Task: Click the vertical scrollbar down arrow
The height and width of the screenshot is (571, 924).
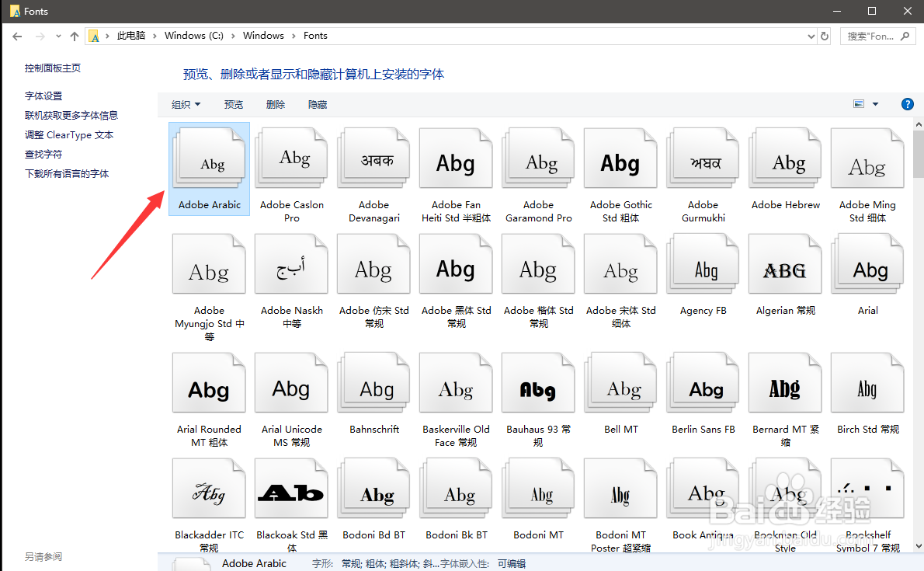Action: tap(918, 546)
